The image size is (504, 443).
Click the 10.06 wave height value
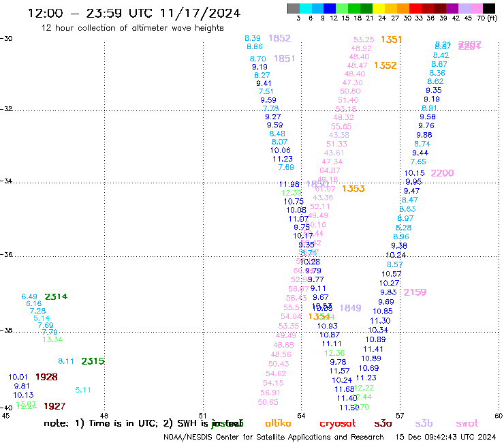coord(281,150)
